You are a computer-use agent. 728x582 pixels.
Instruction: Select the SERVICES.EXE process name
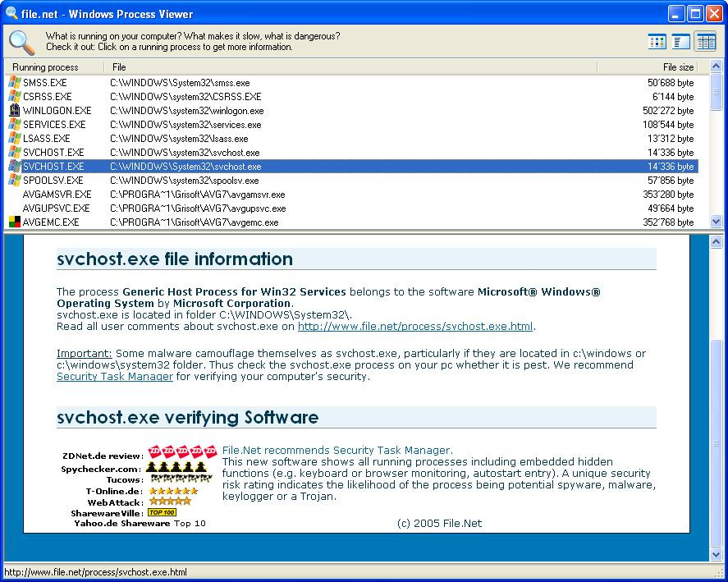[54, 125]
